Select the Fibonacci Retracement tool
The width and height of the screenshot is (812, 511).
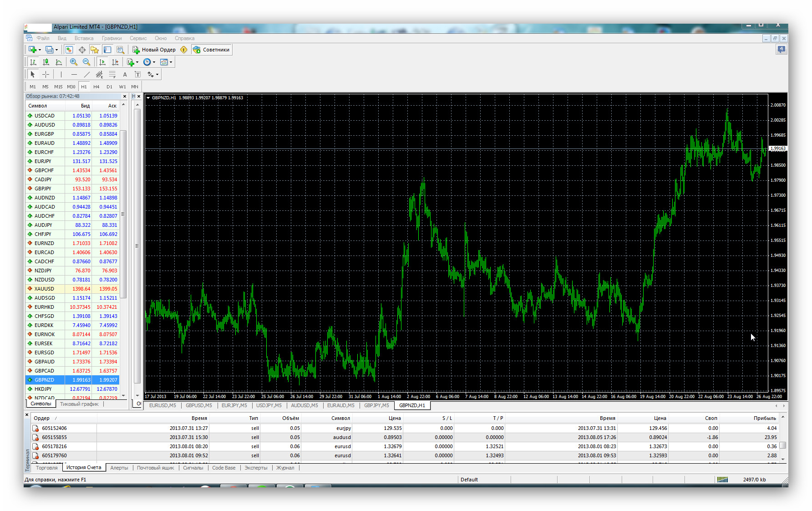112,74
